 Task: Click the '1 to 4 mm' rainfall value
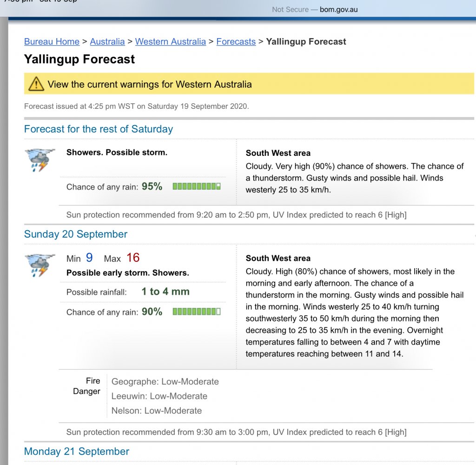[x=165, y=292]
